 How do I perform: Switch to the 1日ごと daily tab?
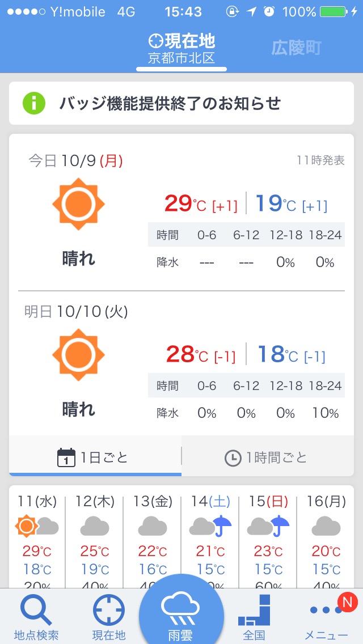pyautogui.click(x=95, y=456)
